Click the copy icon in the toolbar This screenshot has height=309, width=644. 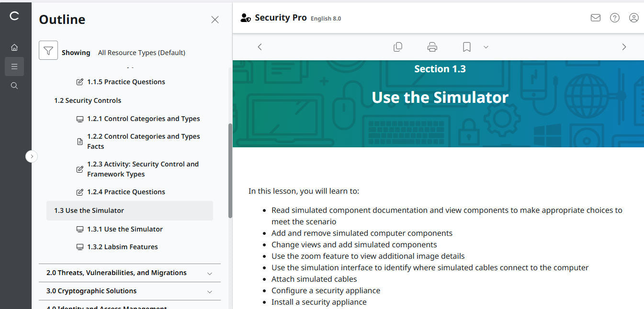point(397,46)
